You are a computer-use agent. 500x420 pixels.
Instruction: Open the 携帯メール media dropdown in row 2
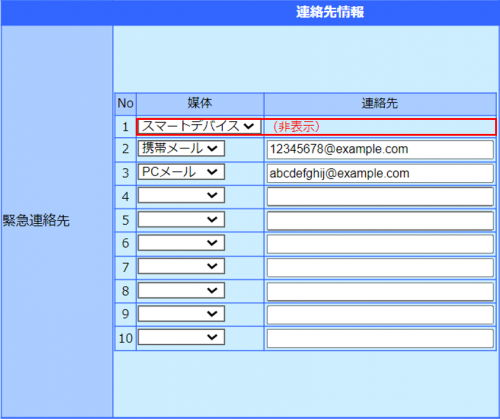click(x=181, y=148)
